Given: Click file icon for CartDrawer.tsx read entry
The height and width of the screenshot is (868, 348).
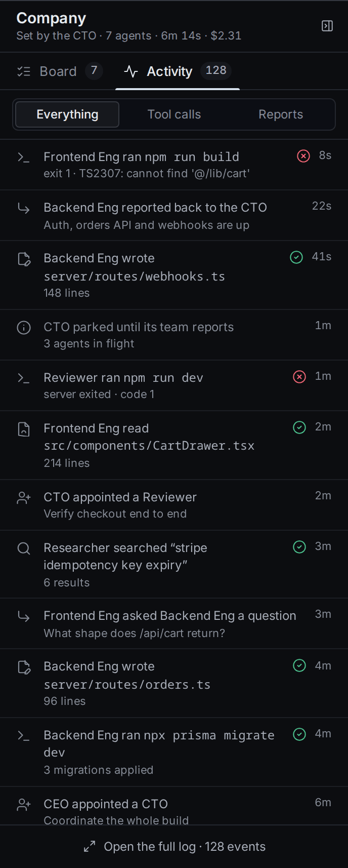Looking at the screenshot, I should point(24,429).
